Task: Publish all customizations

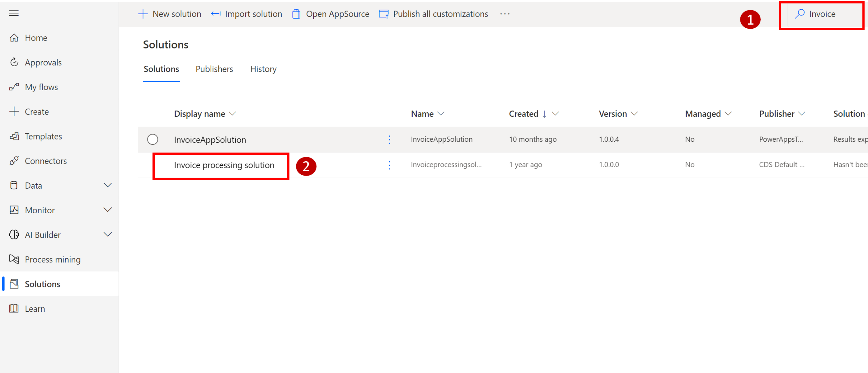Action: pos(433,14)
